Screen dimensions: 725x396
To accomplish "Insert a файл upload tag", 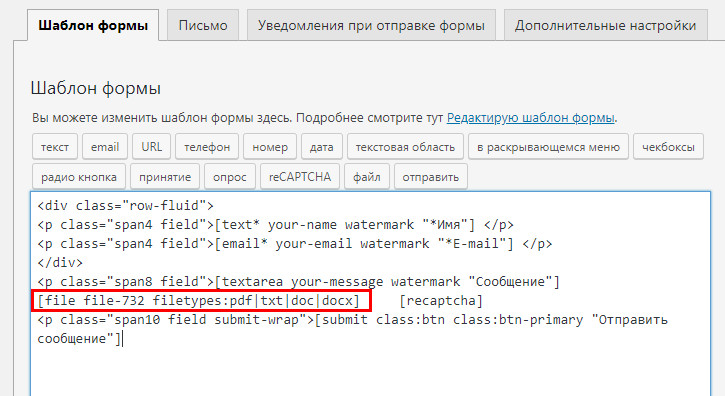I will pos(367,177).
